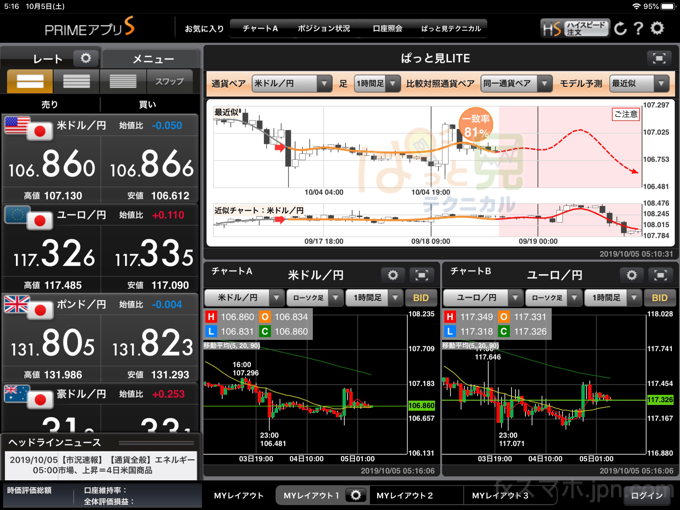This screenshot has height=510, width=680.
Task: Open チャートA timeframe dropdown 1時間足
Action: point(373,298)
